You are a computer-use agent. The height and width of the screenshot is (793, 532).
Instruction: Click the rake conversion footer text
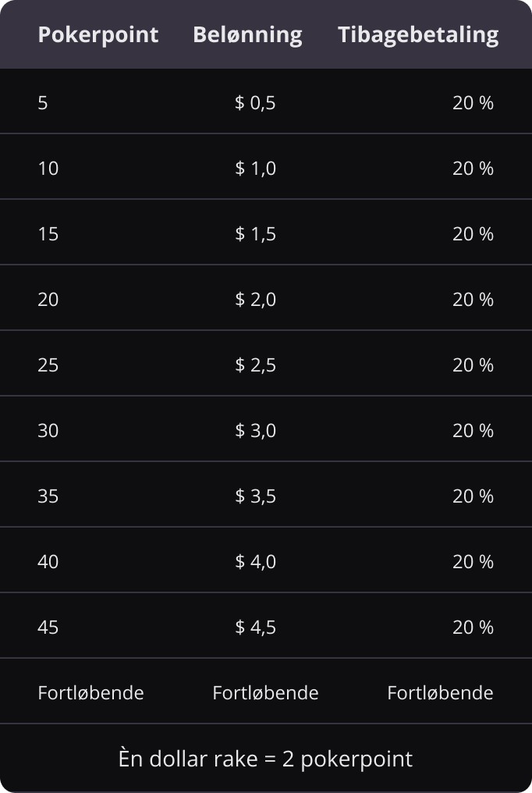[265, 758]
